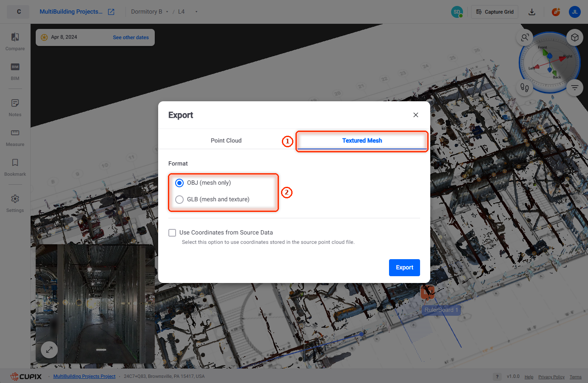Open the Terms link in the footer

(576, 377)
